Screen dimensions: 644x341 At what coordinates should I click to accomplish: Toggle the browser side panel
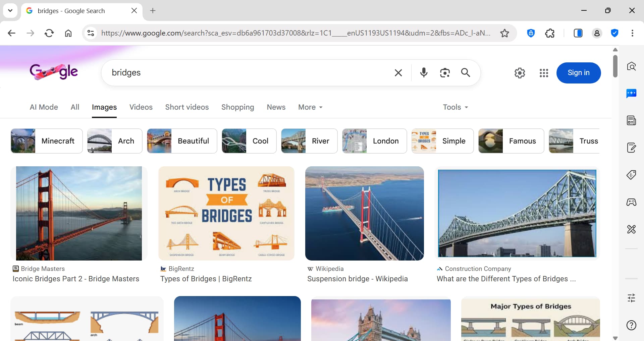(x=578, y=33)
